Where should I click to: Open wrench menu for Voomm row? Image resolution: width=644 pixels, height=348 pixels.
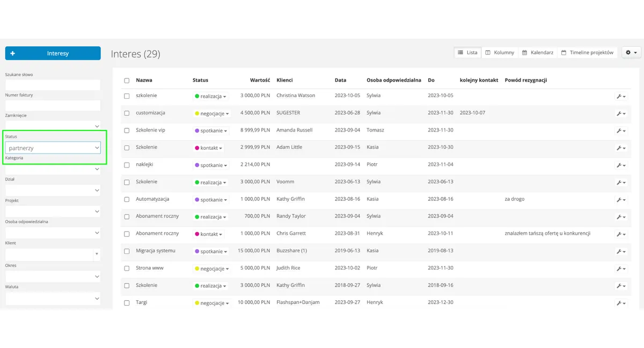point(621,183)
